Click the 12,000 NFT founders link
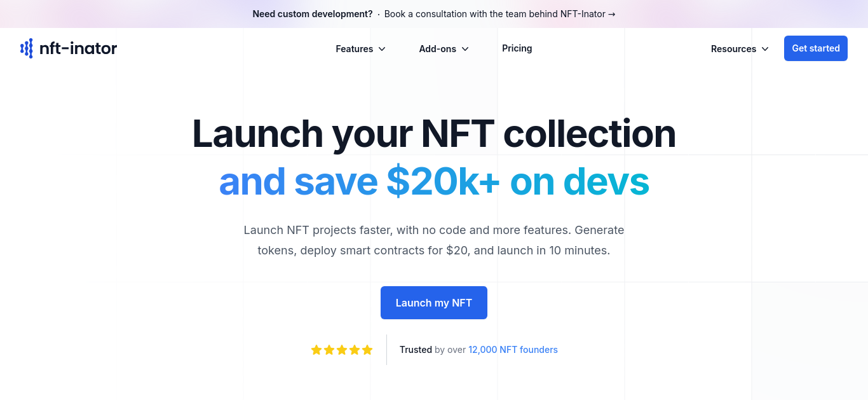 513,350
